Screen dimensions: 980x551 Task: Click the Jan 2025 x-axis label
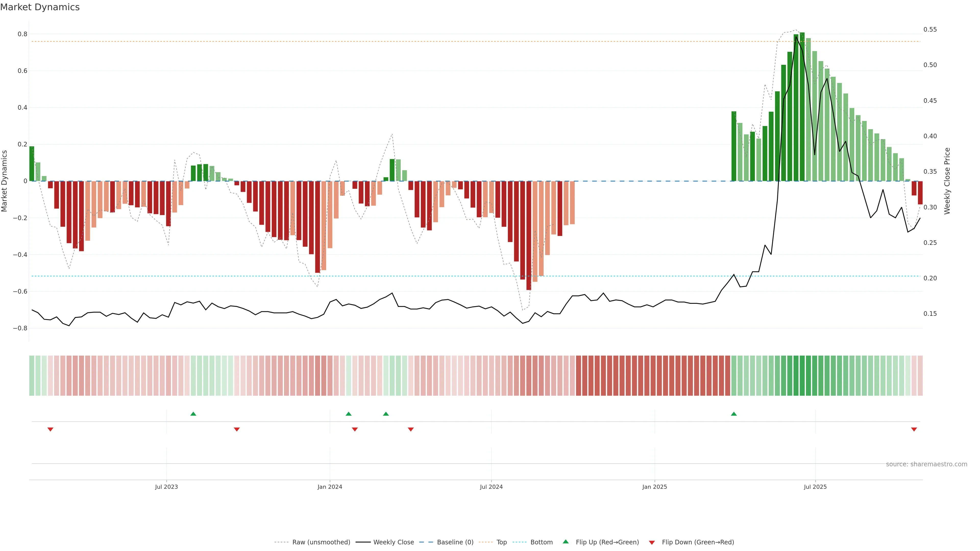coord(654,487)
